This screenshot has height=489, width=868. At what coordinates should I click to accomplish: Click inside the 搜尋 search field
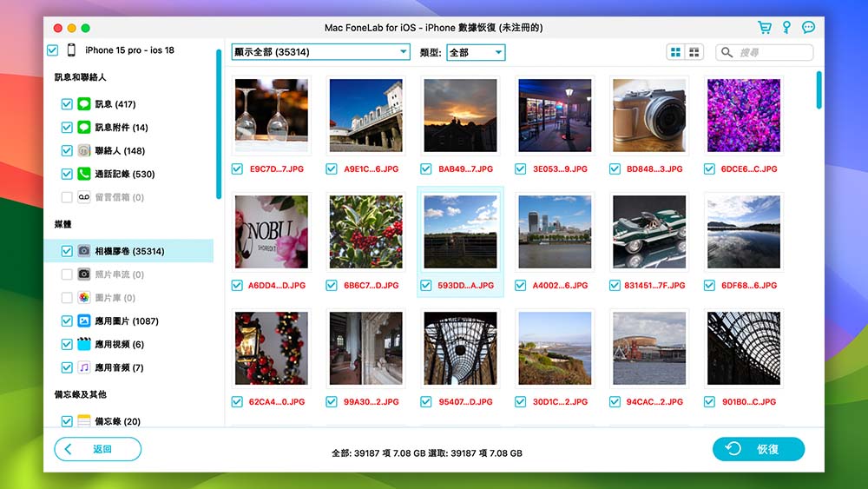pyautogui.click(x=765, y=52)
